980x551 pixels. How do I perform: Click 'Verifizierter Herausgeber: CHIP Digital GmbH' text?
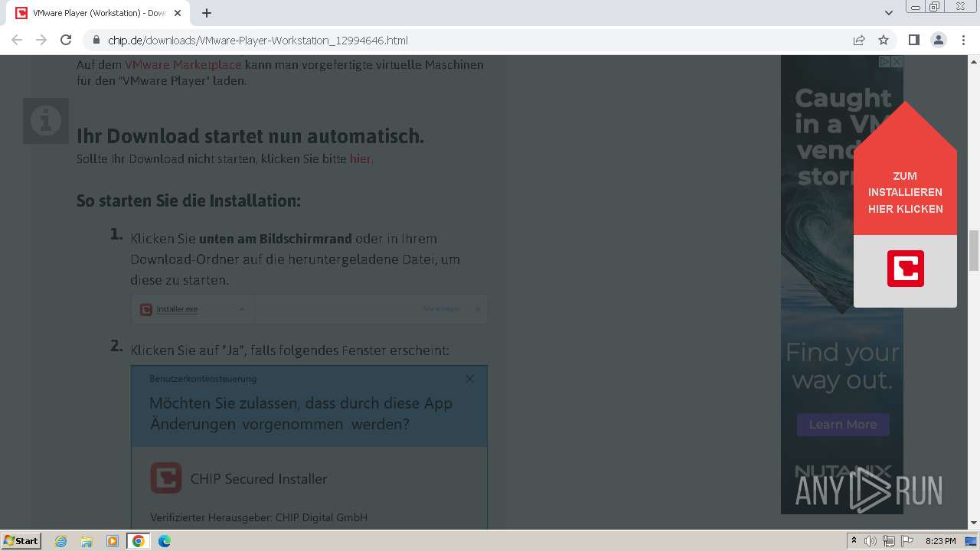coord(259,517)
